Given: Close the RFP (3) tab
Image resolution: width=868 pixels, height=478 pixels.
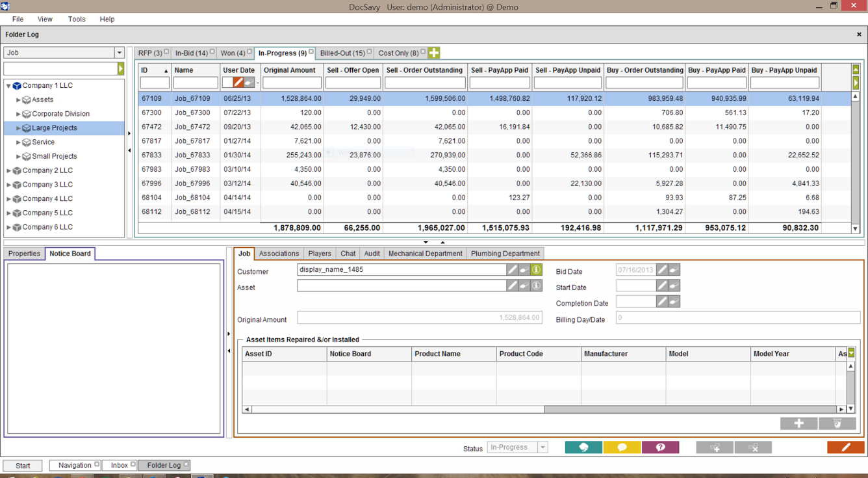Looking at the screenshot, I should coord(166,51).
